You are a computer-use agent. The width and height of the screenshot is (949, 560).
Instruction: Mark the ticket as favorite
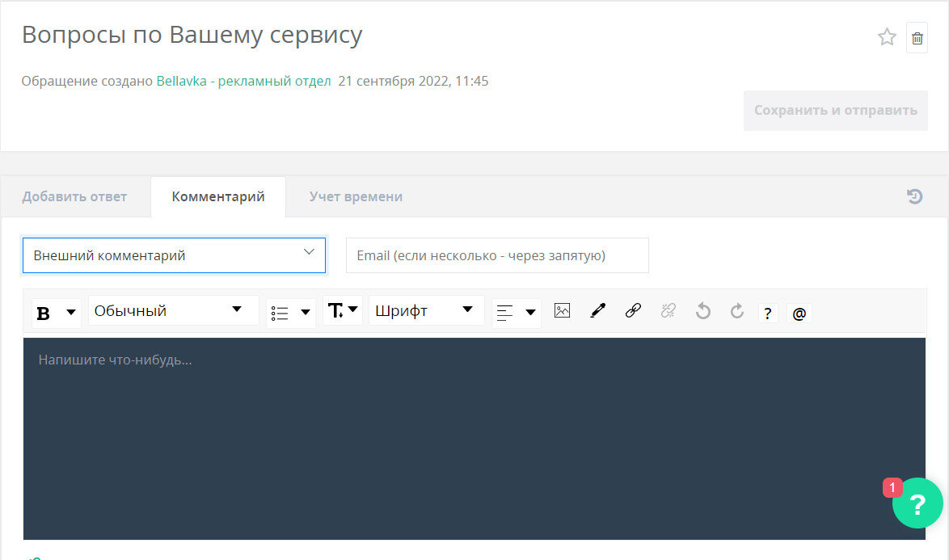pos(887,37)
